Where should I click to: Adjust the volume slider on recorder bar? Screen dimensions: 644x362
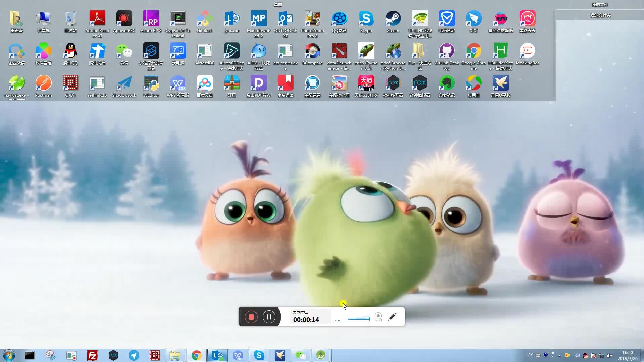point(359,319)
